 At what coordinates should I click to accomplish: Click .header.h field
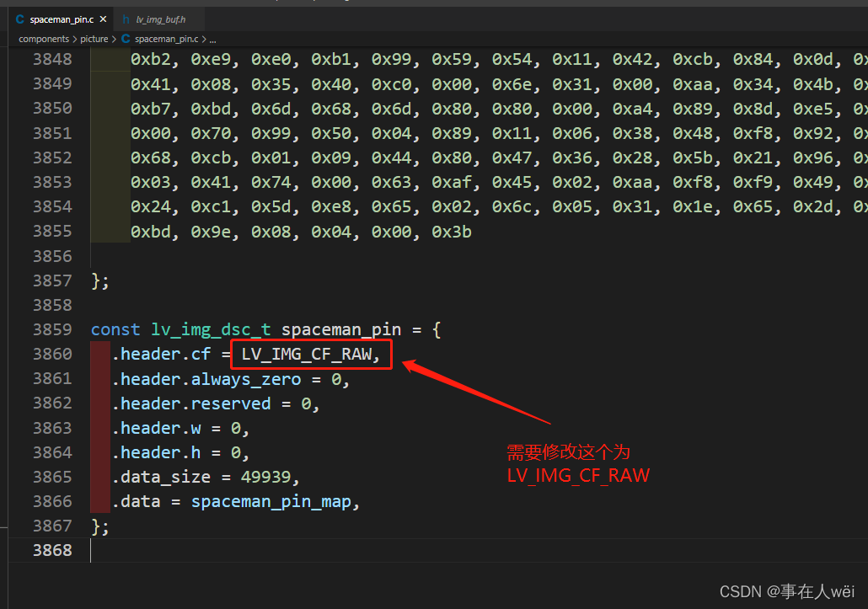tap(156, 452)
